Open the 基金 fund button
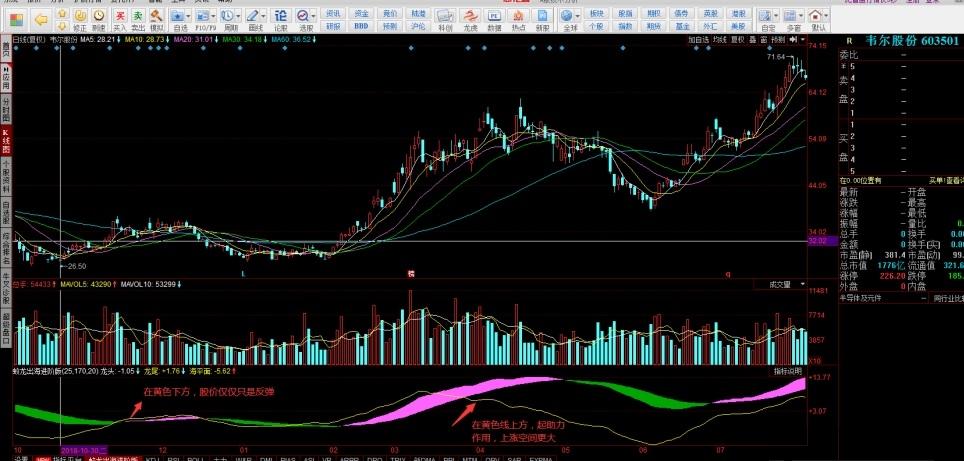The image size is (964, 461). click(x=682, y=26)
